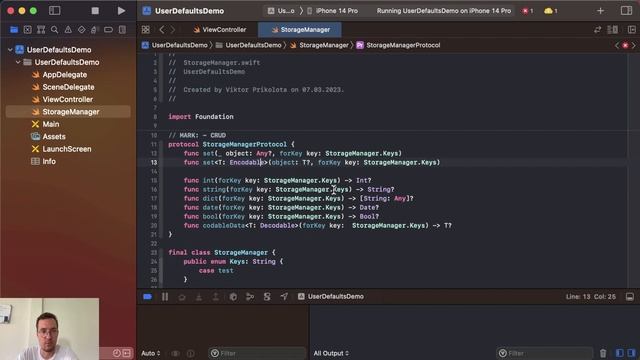The image size is (640, 360).
Task: Step out in debugger
Action: point(216,297)
